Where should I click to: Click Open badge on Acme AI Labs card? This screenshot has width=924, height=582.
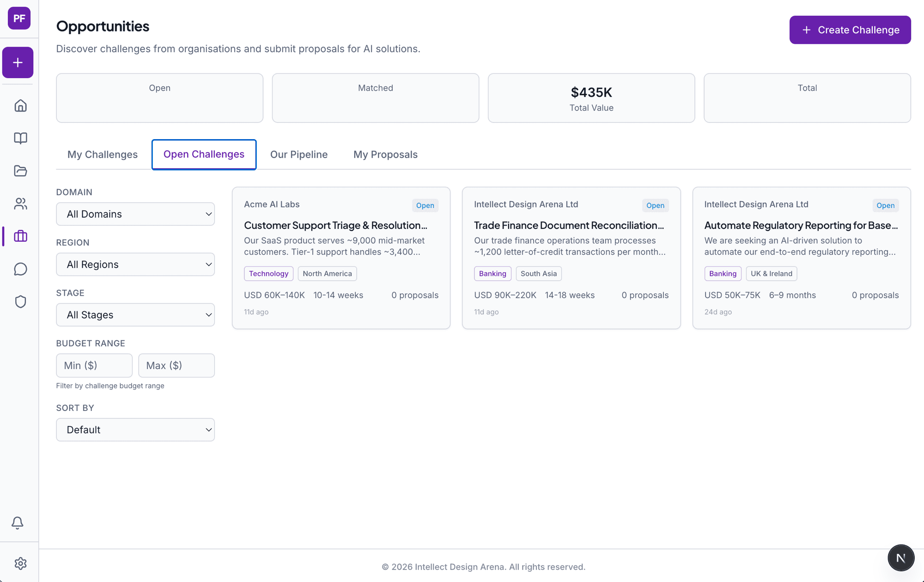pyautogui.click(x=425, y=206)
